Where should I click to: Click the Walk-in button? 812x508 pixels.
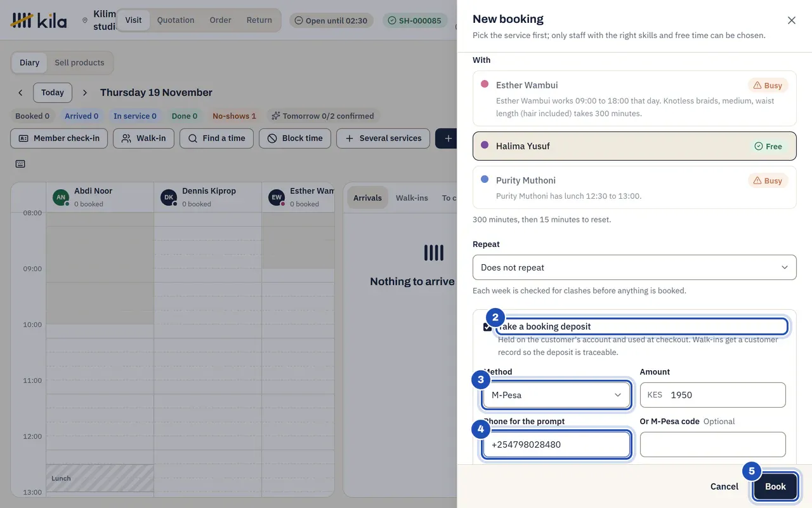coord(143,138)
